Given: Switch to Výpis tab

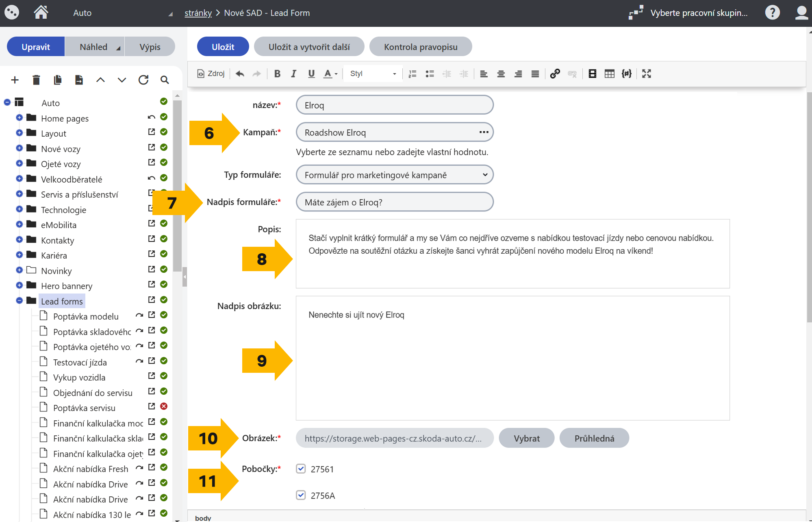Looking at the screenshot, I should tap(150, 47).
